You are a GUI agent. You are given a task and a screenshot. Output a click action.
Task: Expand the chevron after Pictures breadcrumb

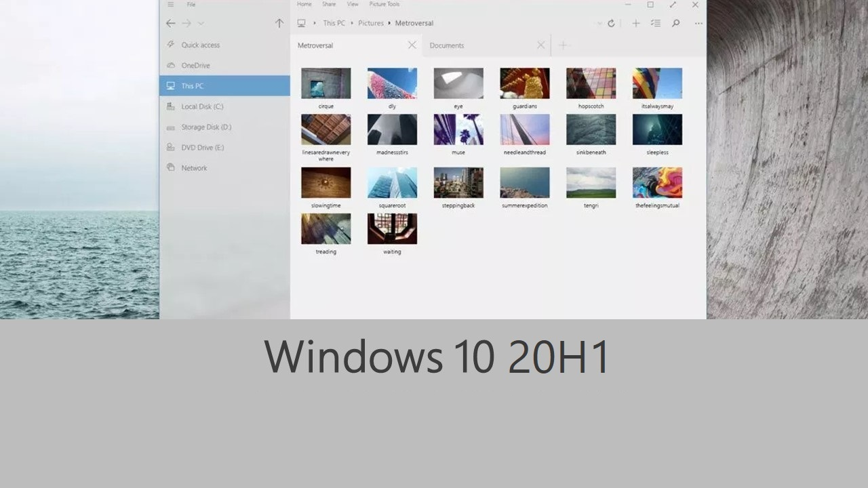(390, 23)
